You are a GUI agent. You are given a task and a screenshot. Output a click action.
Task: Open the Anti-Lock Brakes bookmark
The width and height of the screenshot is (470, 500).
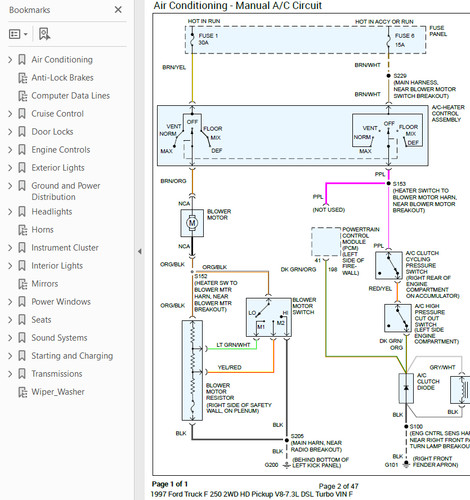click(62, 78)
